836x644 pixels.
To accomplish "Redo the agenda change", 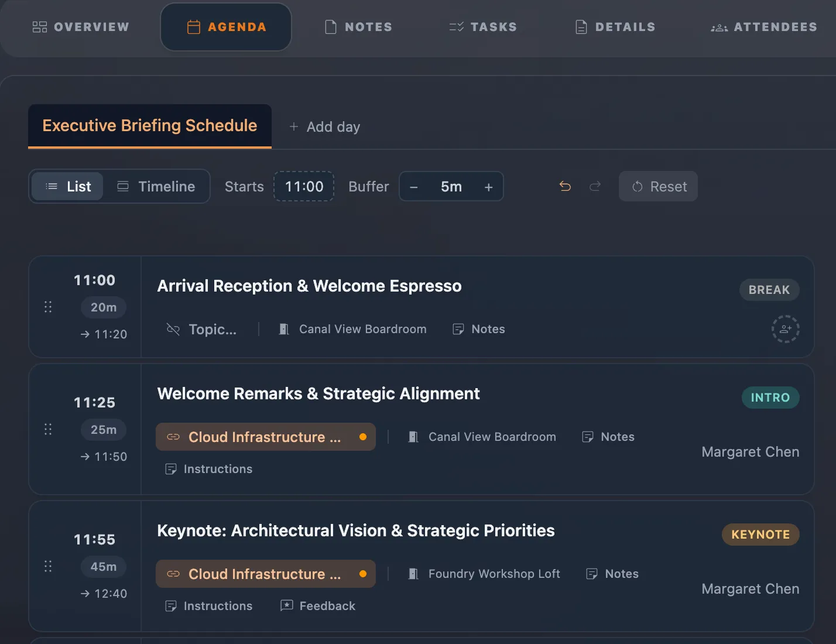I will (x=595, y=186).
